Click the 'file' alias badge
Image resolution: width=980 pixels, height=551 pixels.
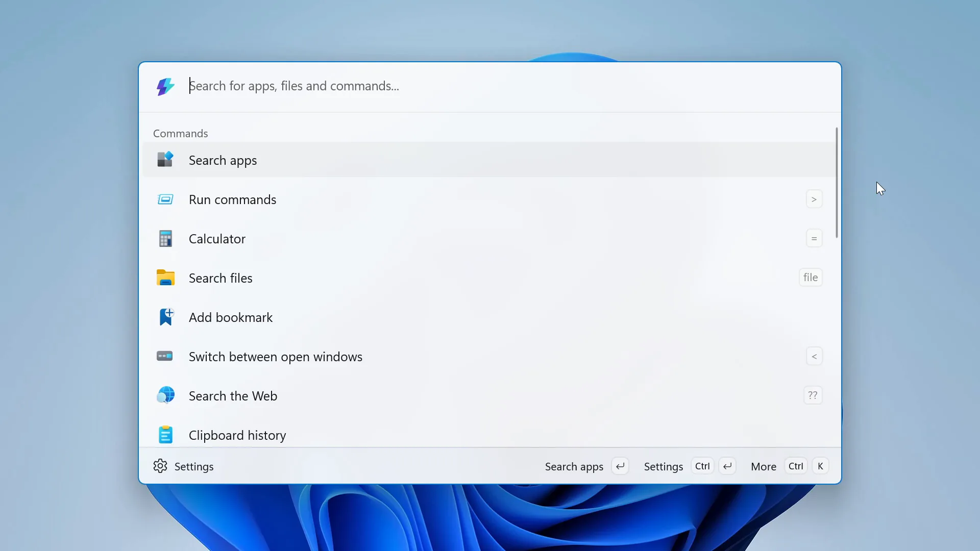811,278
